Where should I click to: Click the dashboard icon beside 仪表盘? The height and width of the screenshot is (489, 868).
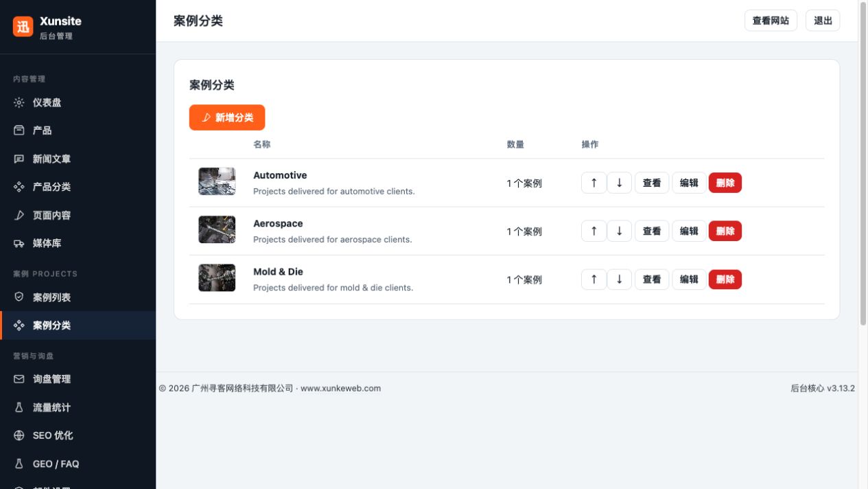(x=19, y=102)
